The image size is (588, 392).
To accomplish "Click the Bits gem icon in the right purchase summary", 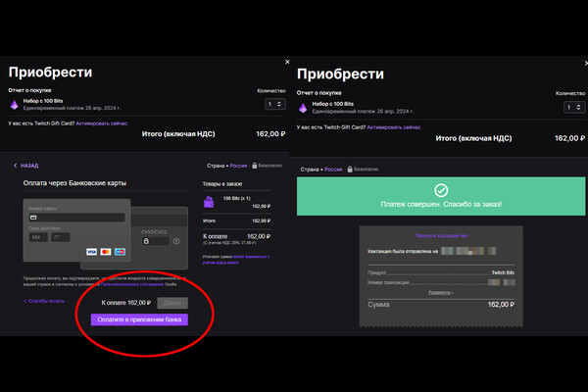I will point(302,107).
